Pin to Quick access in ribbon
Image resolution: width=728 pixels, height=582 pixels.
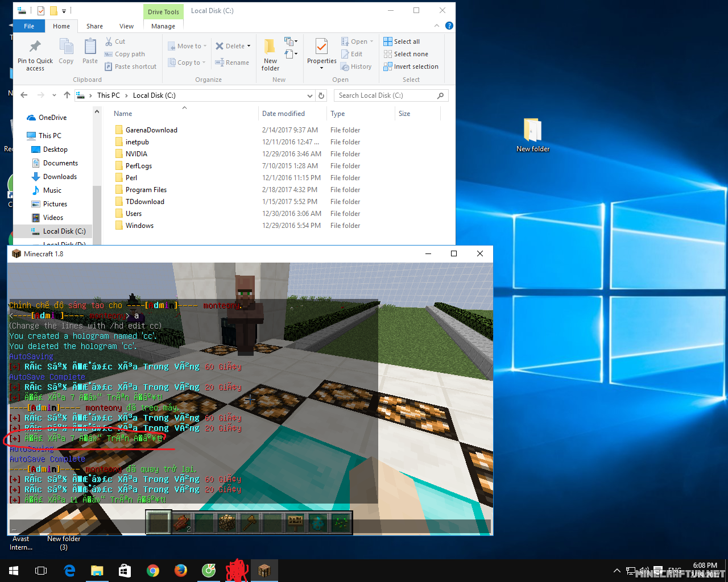(35, 55)
